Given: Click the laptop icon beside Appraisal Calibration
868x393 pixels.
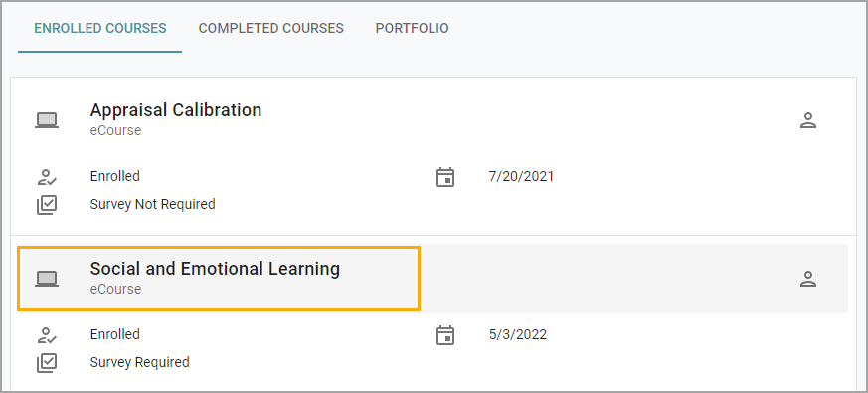Looking at the screenshot, I should 47,120.
